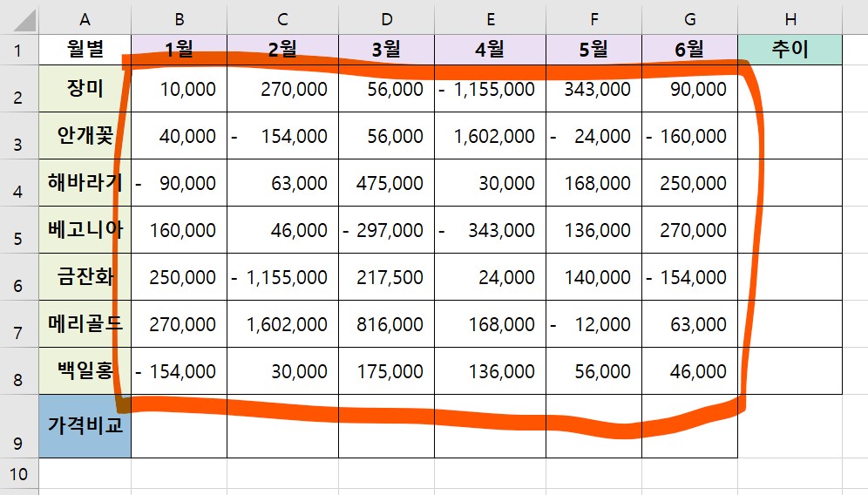Image resolution: width=868 pixels, height=495 pixels.
Task: Click the 3월 header cell
Action: pos(386,50)
